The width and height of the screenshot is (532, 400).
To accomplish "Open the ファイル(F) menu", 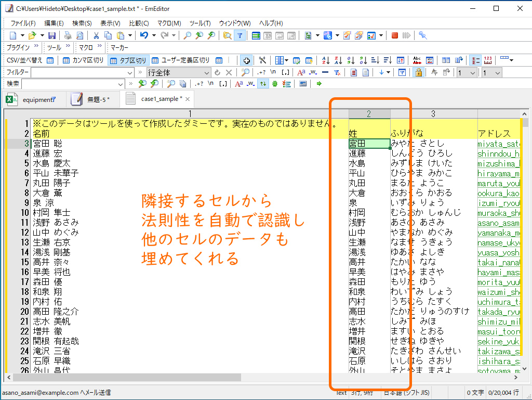I will coord(23,23).
